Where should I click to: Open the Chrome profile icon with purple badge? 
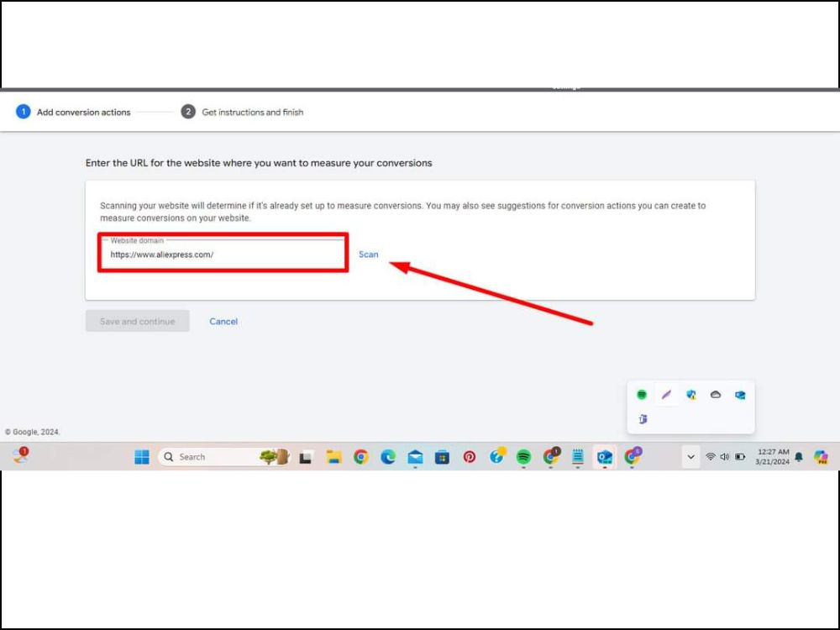tap(633, 456)
